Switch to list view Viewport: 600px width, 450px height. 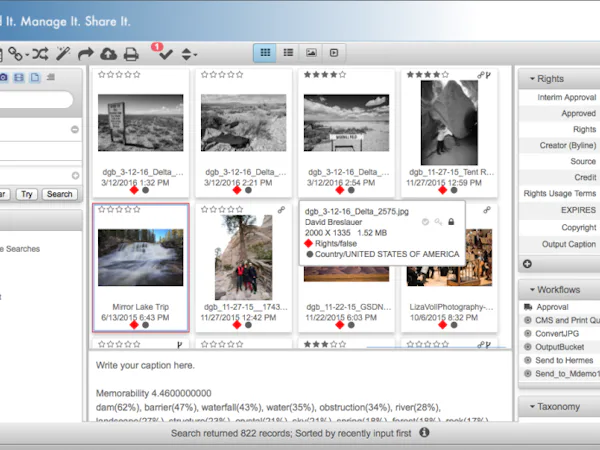coord(288,53)
